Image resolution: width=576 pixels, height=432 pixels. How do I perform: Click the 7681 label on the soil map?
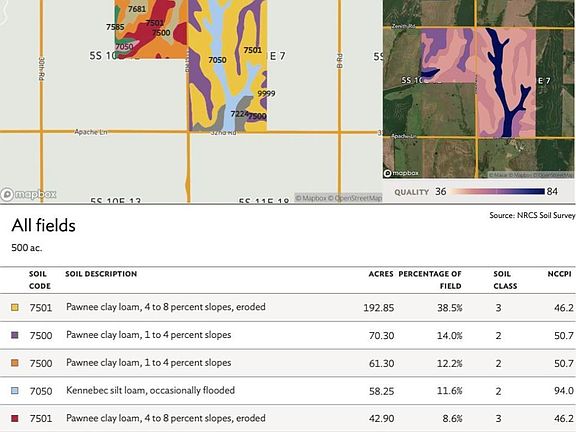point(137,9)
